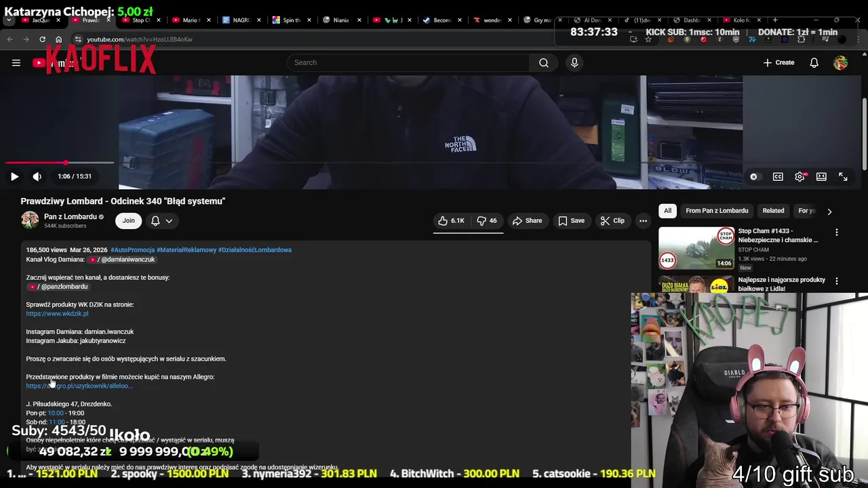Play the video
Viewport: 868px width, 488px height.
click(14, 176)
